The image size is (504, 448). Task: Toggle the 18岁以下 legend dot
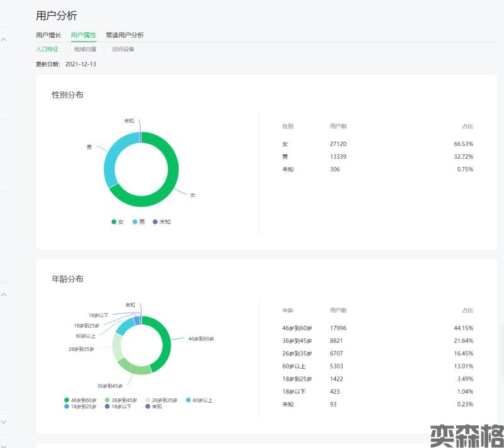(107, 406)
